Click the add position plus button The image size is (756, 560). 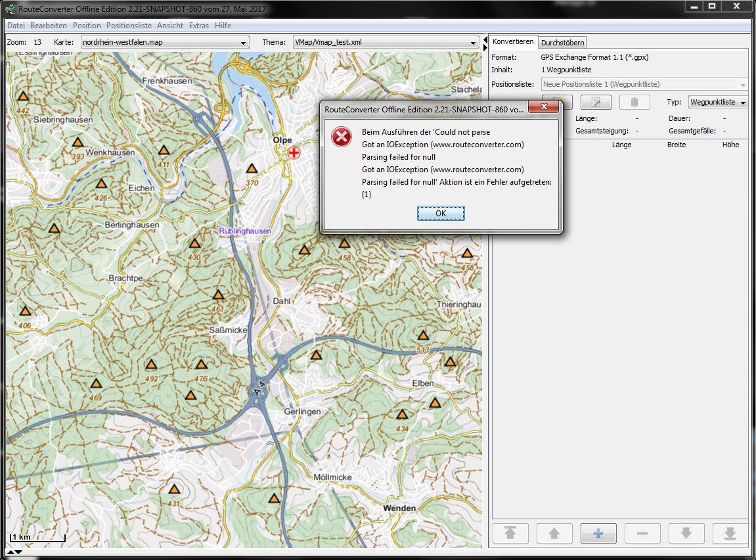(598, 533)
